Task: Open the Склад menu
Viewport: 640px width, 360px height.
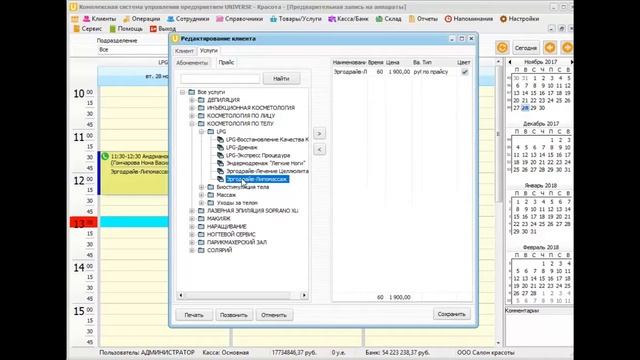Action: pos(388,19)
